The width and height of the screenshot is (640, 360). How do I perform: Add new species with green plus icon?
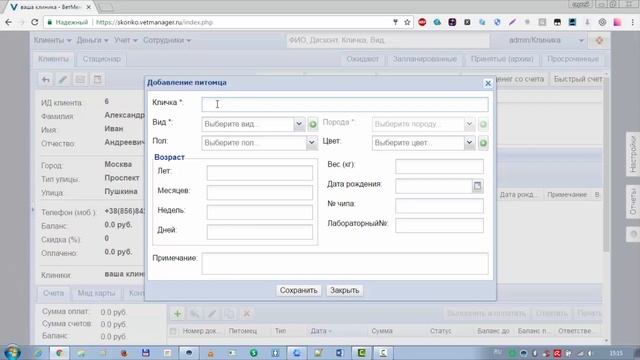[313, 124]
